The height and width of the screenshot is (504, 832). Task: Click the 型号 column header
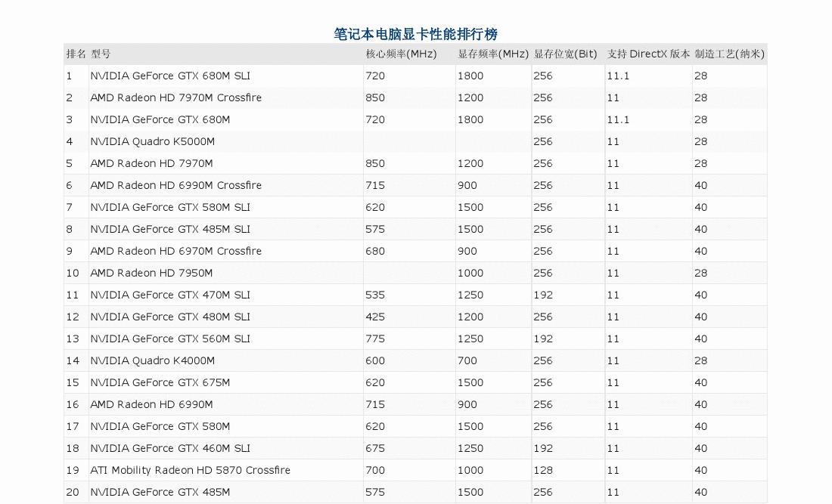tap(101, 54)
